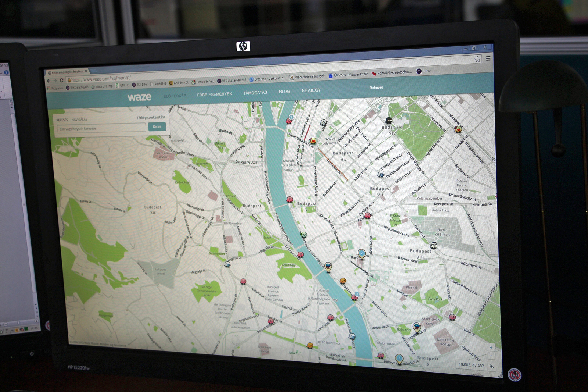The image size is (588, 392).
Task: Reload the page with the refresh icon
Action: pyautogui.click(x=62, y=80)
